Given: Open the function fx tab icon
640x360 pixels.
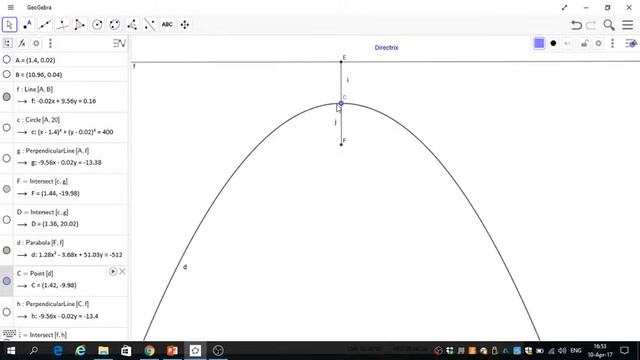Looking at the screenshot, I should coord(22,43).
